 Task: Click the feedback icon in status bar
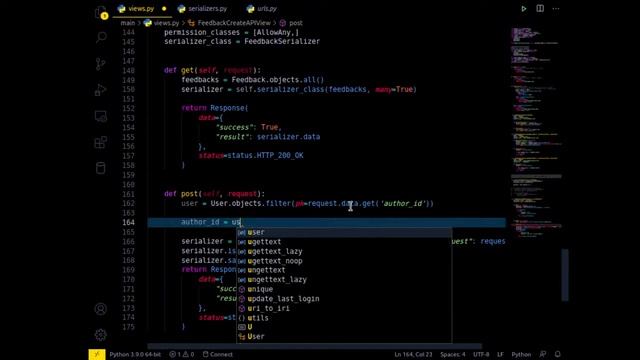point(543,354)
